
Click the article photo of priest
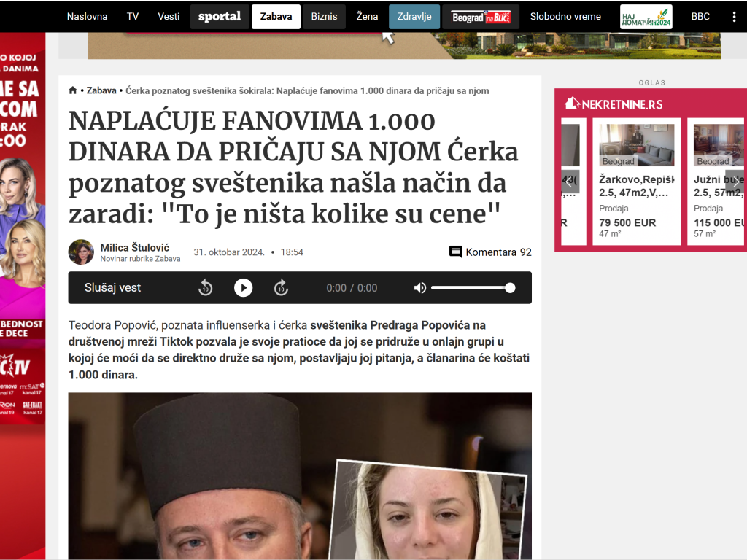pyautogui.click(x=300, y=476)
